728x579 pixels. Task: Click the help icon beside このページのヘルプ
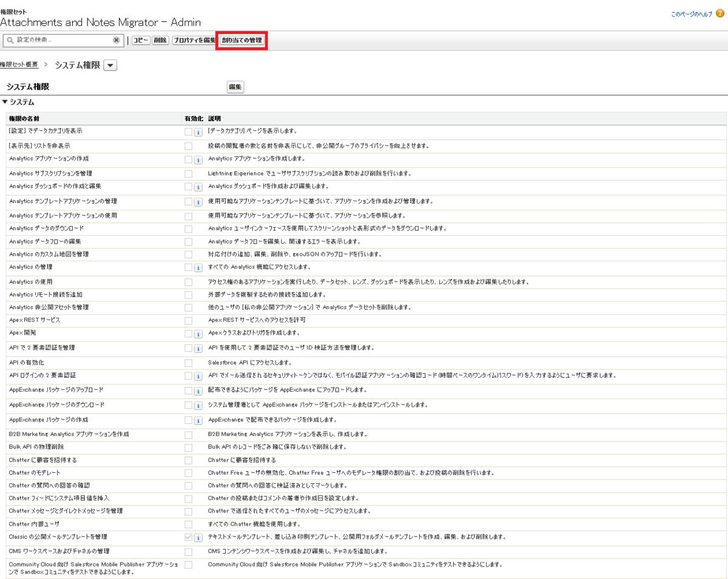[721, 13]
